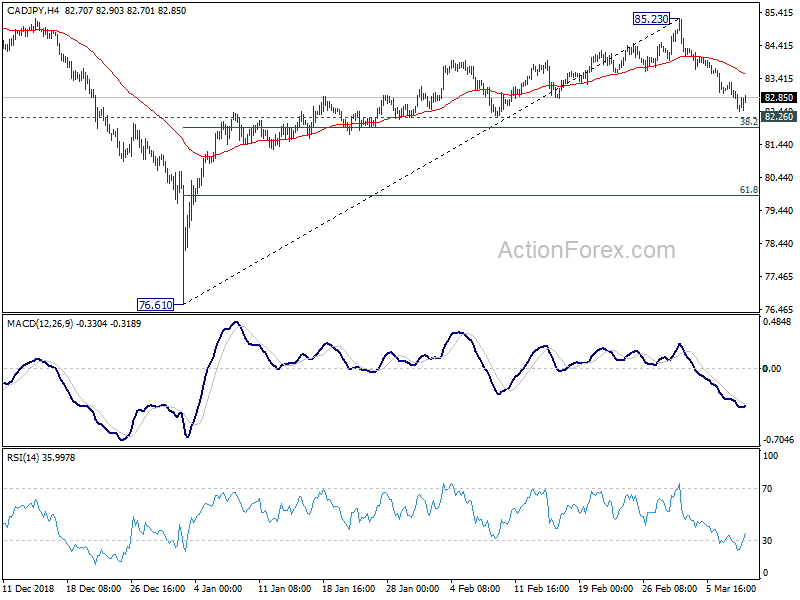Click the current price tag 82.850
Image resolution: width=800 pixels, height=600 pixels.
coord(779,97)
